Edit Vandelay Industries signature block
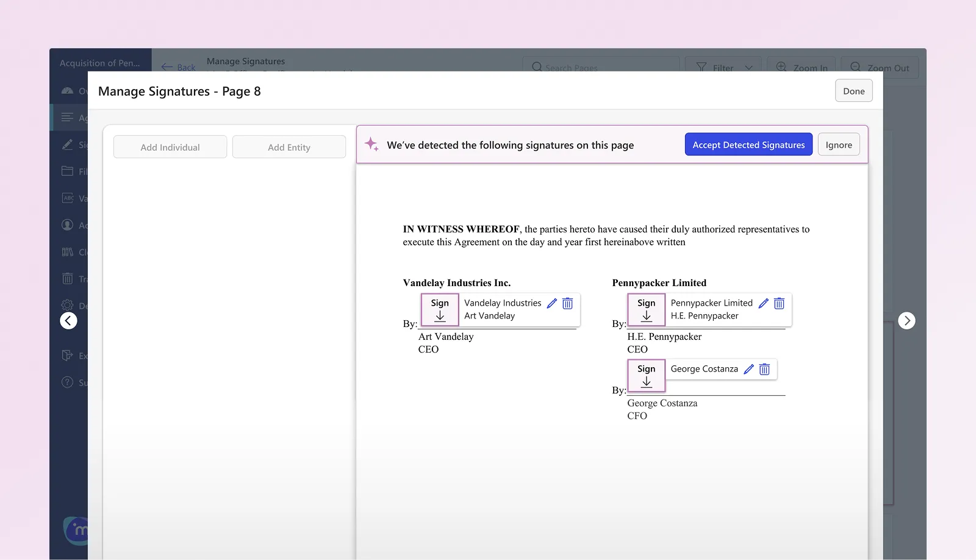The width and height of the screenshot is (976, 560). (x=552, y=303)
